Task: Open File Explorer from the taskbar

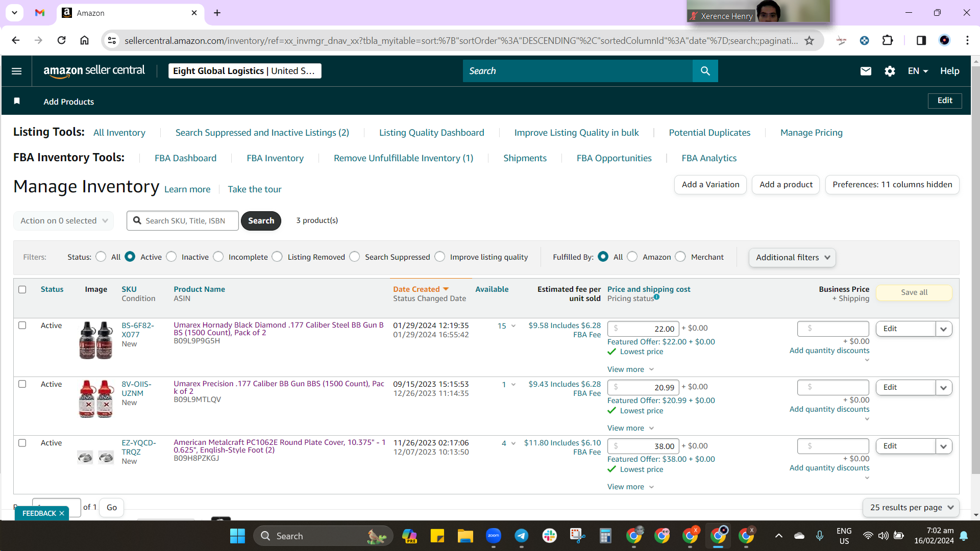Action: coord(465,536)
